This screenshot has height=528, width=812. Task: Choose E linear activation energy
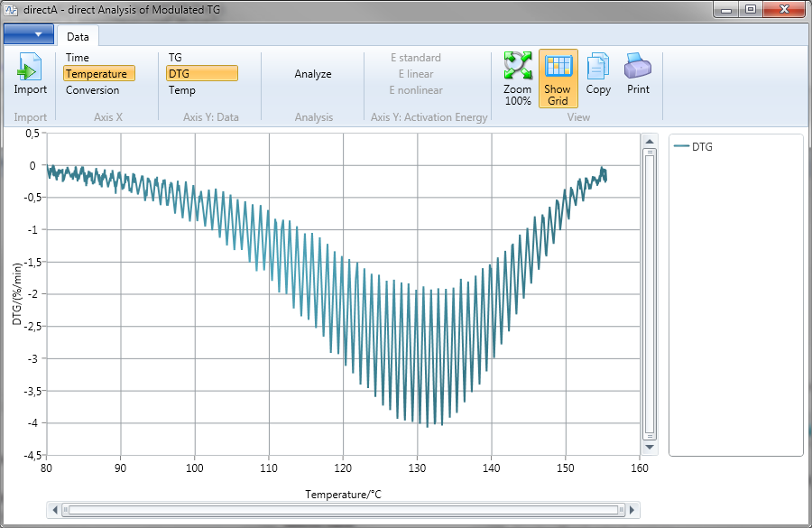pos(416,74)
